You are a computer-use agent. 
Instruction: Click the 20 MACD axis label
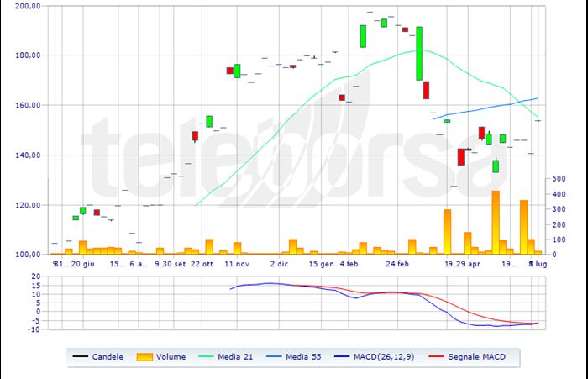point(36,276)
